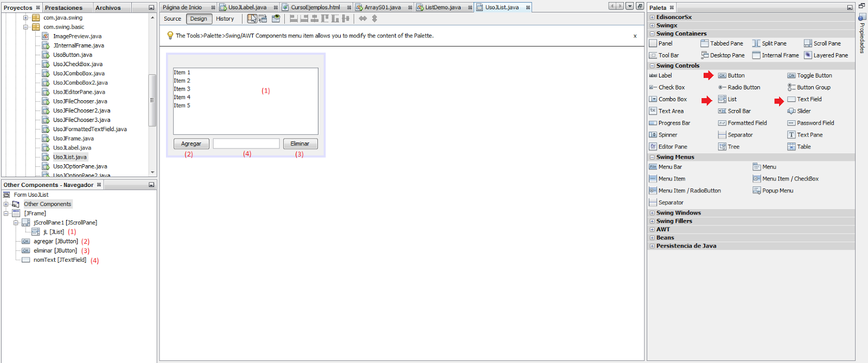Activate Connection Mode tool in designer toolbar
This screenshot has height=363, width=868.
pyautogui.click(x=263, y=18)
